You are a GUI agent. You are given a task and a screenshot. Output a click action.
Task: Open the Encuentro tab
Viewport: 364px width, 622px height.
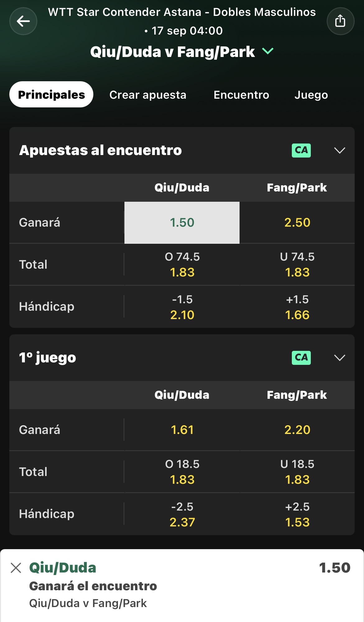pyautogui.click(x=241, y=95)
